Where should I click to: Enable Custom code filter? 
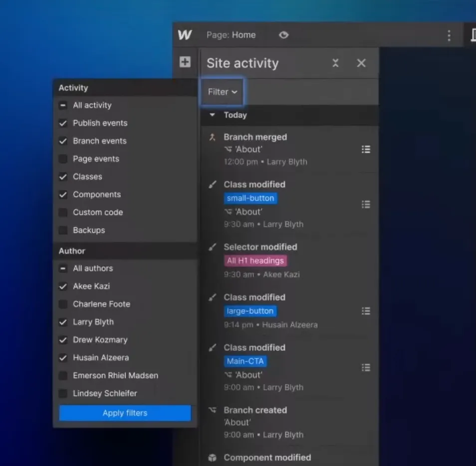coord(63,213)
